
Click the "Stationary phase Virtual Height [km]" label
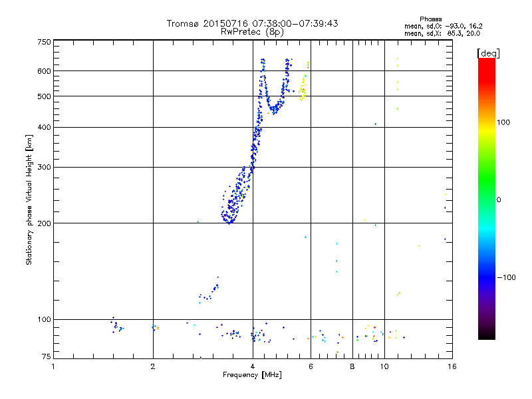tap(29, 200)
